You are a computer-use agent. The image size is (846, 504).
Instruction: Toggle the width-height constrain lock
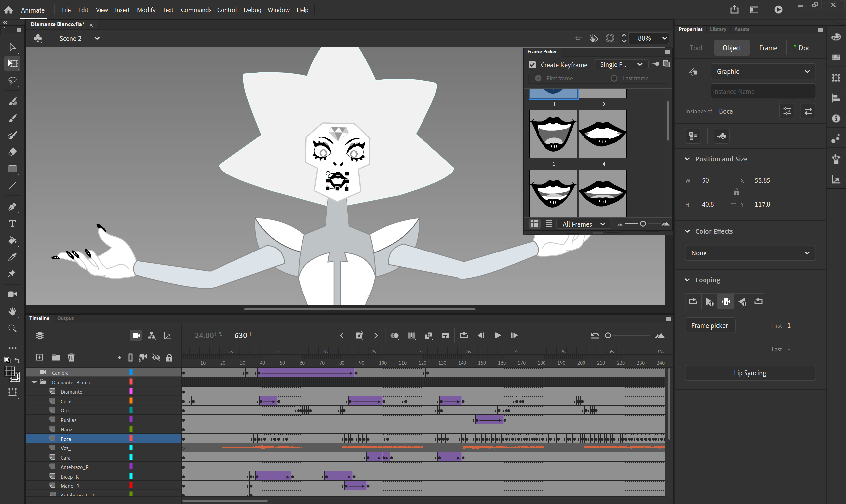(x=736, y=192)
